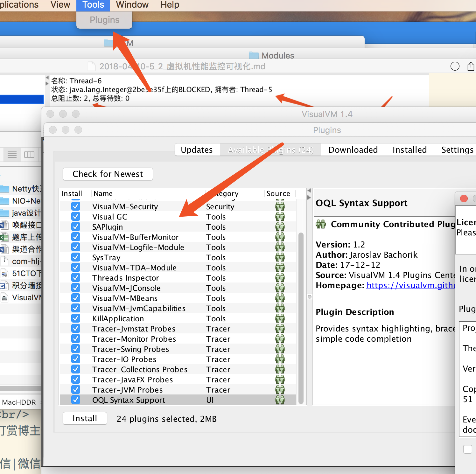476x474 pixels.
Task: Collapse split pane with left arrow
Action: (309, 191)
